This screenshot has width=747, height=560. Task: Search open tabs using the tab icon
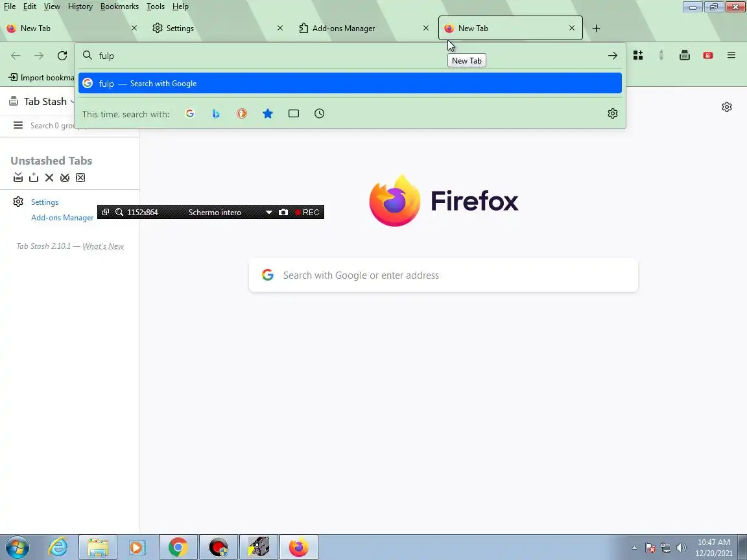click(294, 113)
